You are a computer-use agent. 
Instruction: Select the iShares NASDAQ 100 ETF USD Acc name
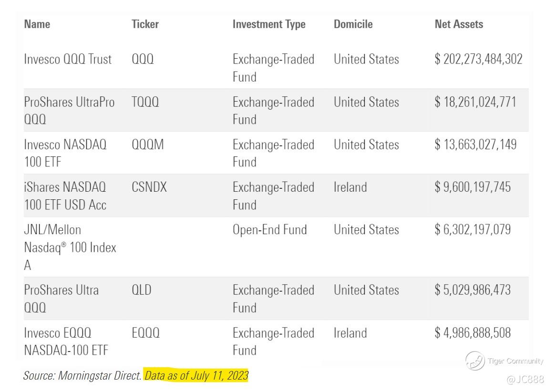coord(65,196)
